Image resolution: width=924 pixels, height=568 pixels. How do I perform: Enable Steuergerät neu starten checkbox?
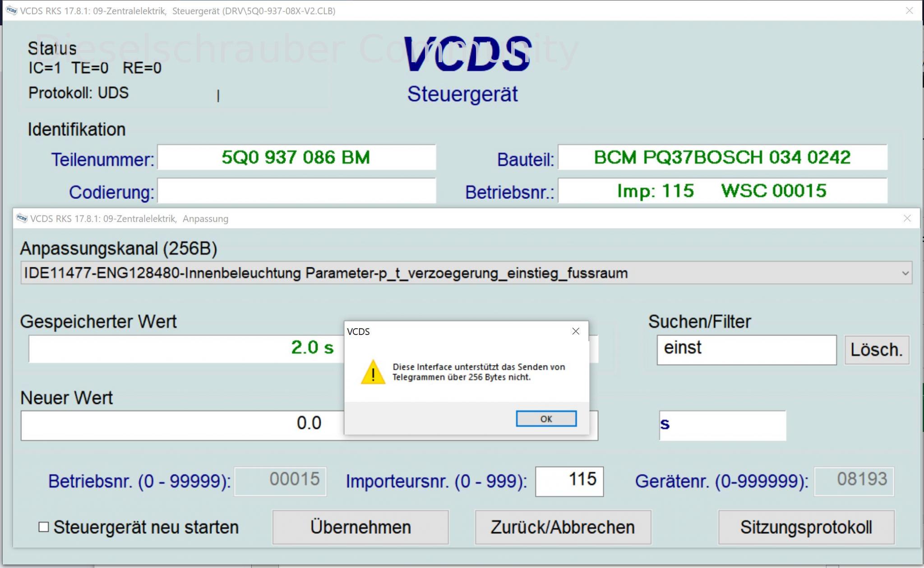coord(44,527)
